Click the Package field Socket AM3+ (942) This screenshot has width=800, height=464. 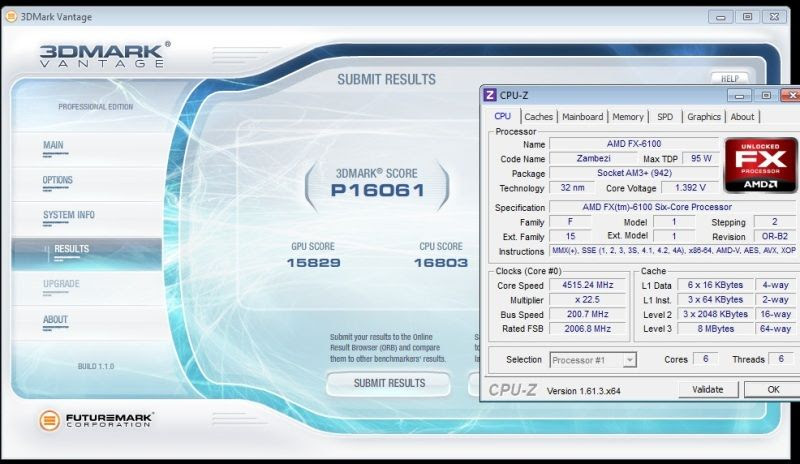click(634, 173)
